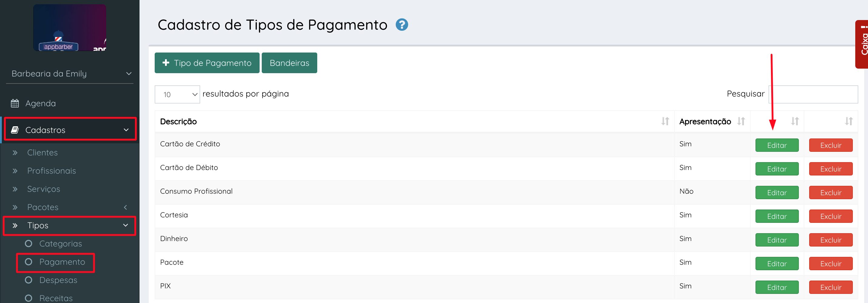Click the blue help question mark icon
The height and width of the screenshot is (303, 868).
(x=402, y=25)
